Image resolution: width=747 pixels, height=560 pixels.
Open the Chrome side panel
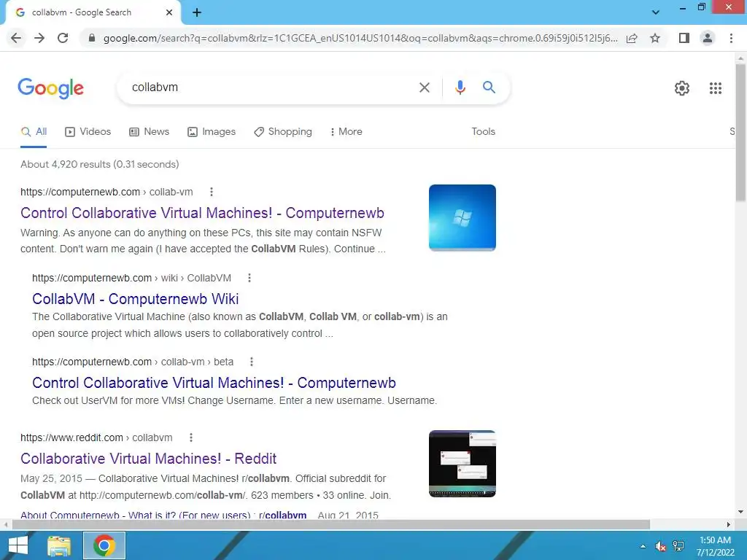[x=684, y=38]
